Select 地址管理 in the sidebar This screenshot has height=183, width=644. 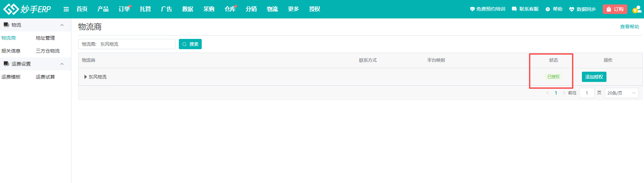(45, 38)
